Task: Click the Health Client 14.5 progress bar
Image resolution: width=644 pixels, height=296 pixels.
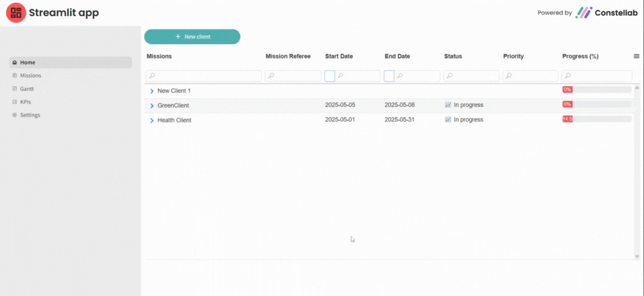Action: coord(596,119)
